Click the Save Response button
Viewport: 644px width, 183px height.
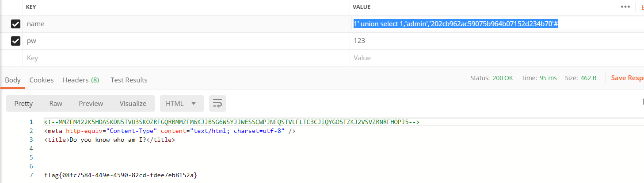(627, 78)
